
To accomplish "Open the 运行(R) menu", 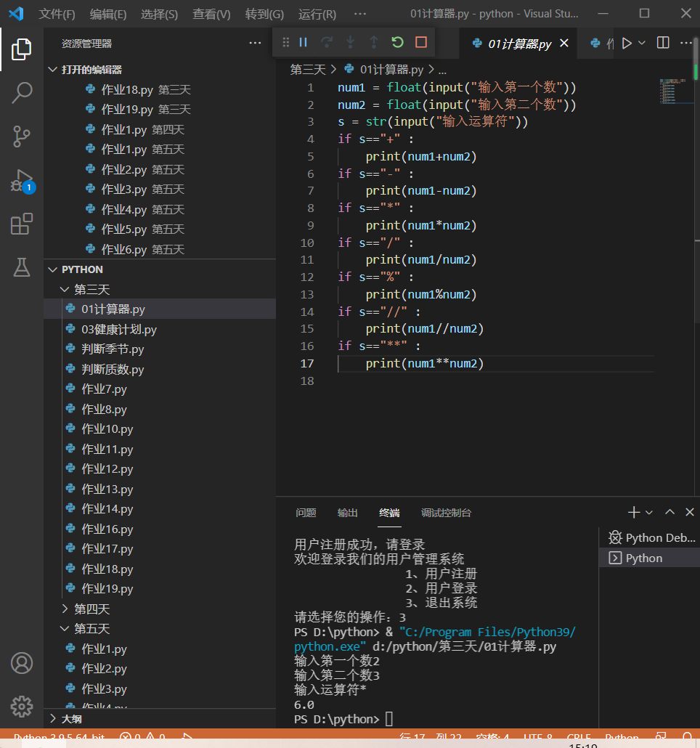I will [317, 15].
